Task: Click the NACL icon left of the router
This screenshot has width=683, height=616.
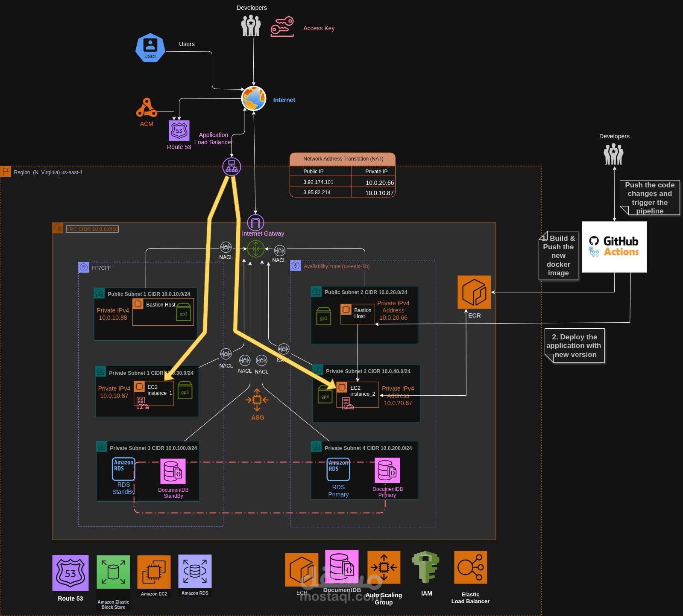Action: tap(226, 247)
